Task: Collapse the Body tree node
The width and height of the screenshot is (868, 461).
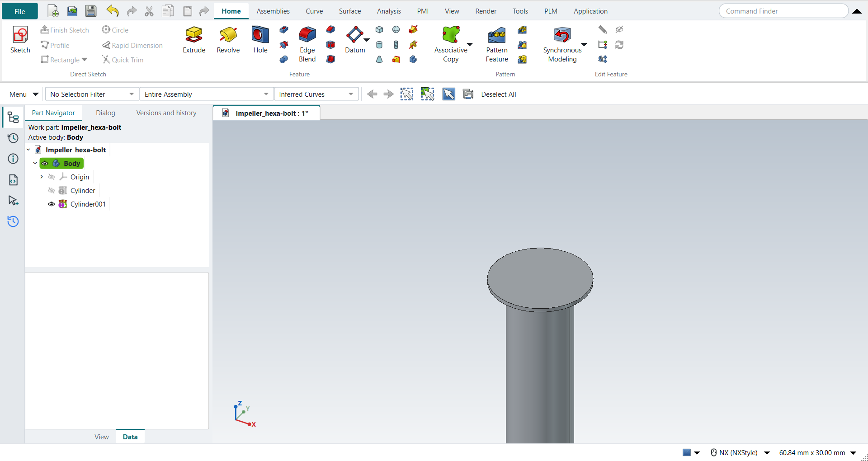Action: click(35, 164)
